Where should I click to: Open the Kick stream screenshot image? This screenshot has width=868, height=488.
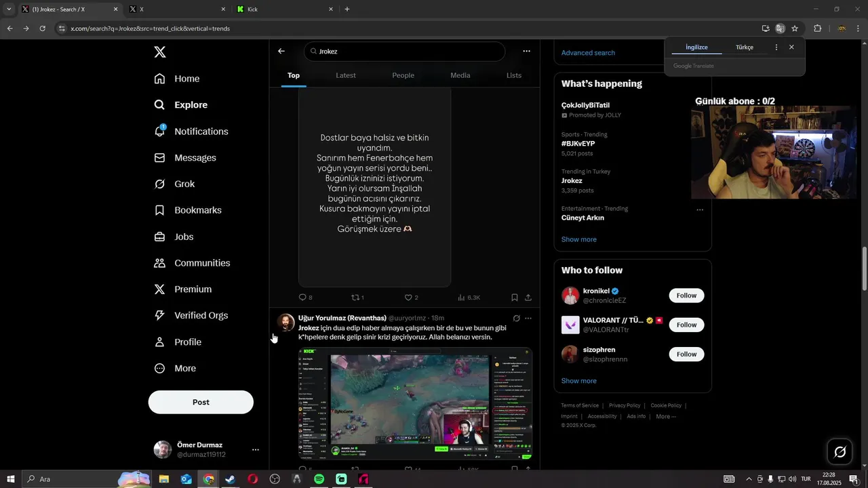pyautogui.click(x=415, y=404)
